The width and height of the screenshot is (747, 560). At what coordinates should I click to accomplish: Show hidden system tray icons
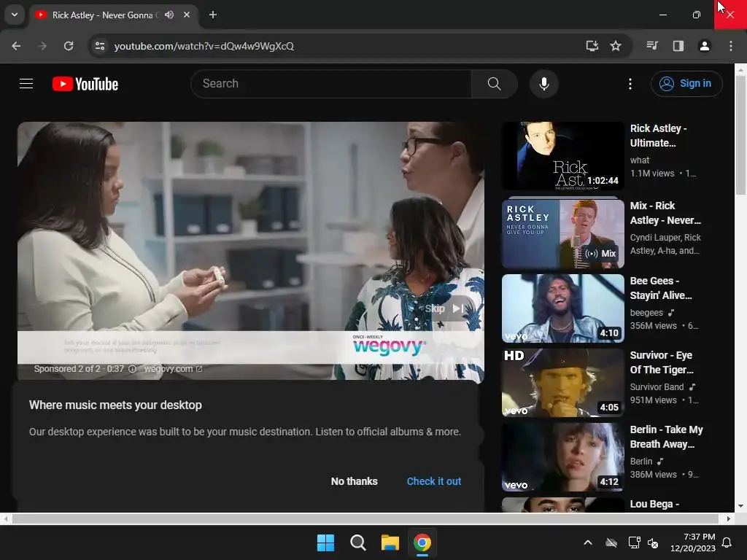588,542
